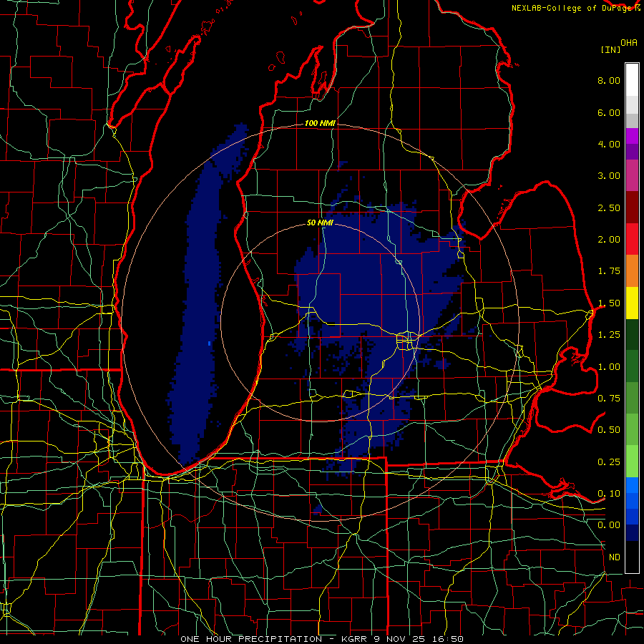The height and width of the screenshot is (644, 644).
Task: Click the 50 NMI range ring label
Action: coord(320,223)
